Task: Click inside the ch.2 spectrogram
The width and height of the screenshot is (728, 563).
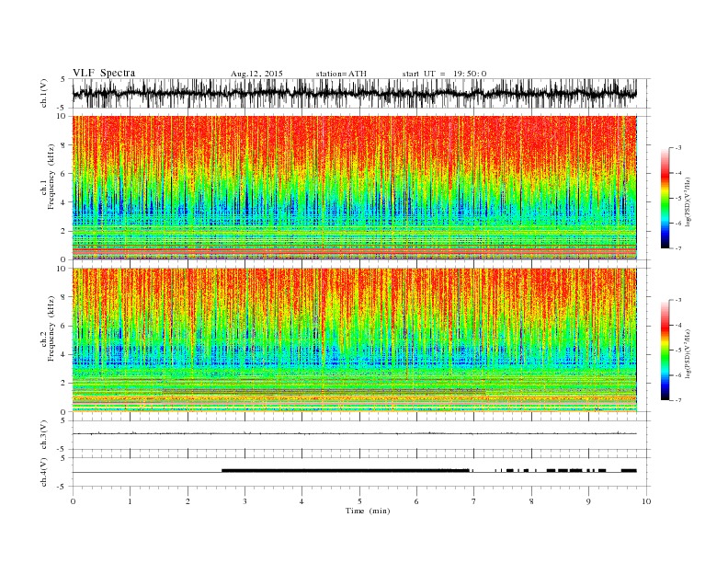Action: click(x=354, y=340)
